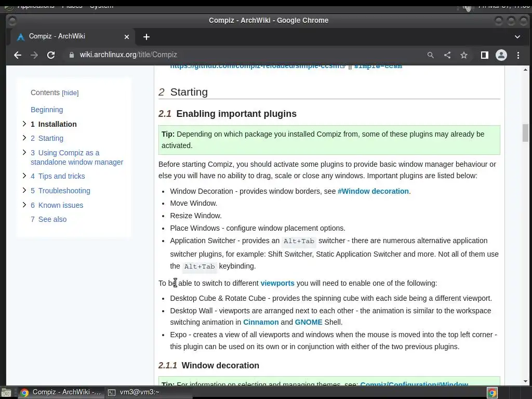This screenshot has height=399, width=532.
Task: Click the URL address bar
Action: pos(244,55)
